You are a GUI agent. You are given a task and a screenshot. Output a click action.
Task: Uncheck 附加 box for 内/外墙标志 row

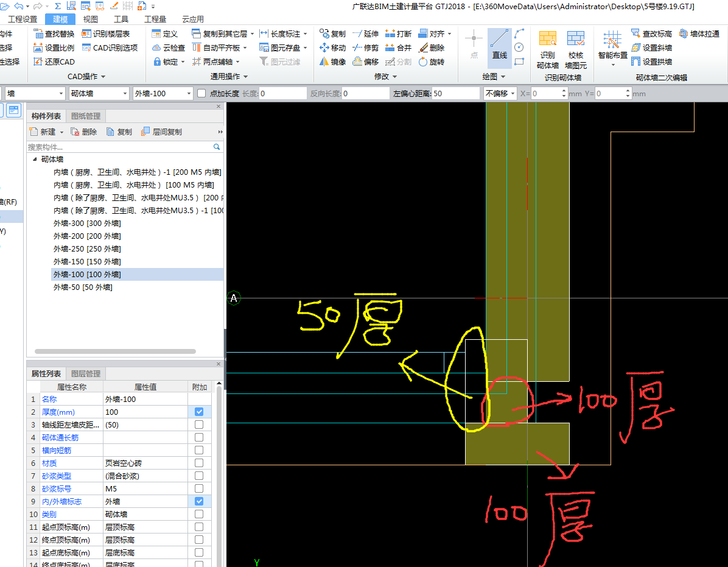(199, 501)
